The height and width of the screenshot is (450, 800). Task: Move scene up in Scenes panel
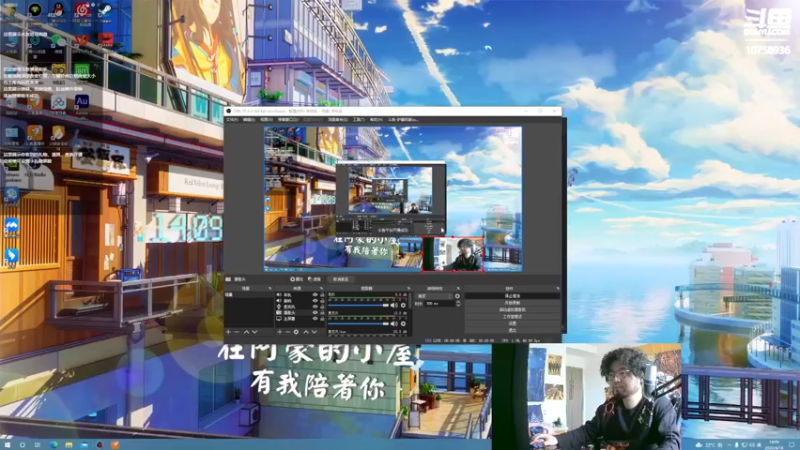pos(246,332)
